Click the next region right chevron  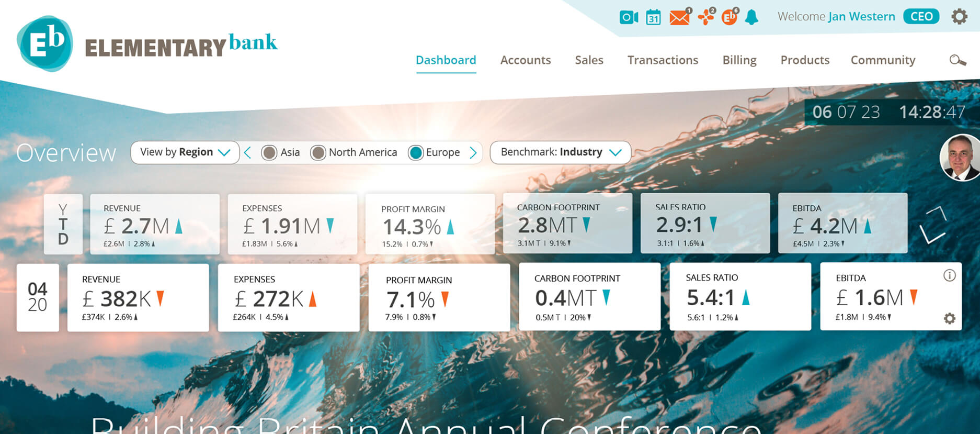473,152
